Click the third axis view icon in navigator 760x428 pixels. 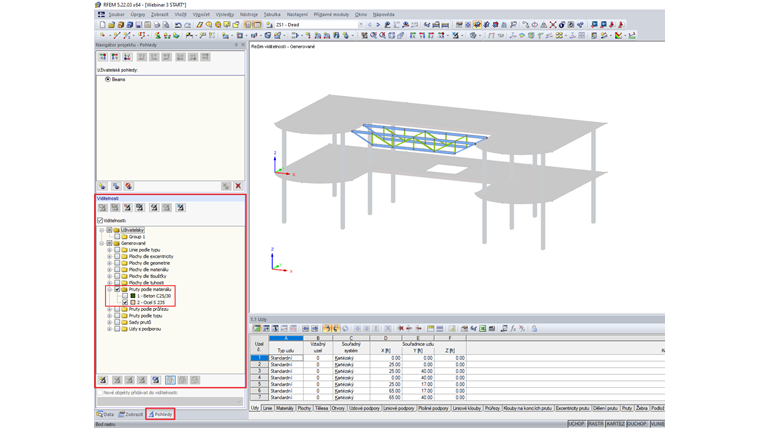[x=127, y=57]
